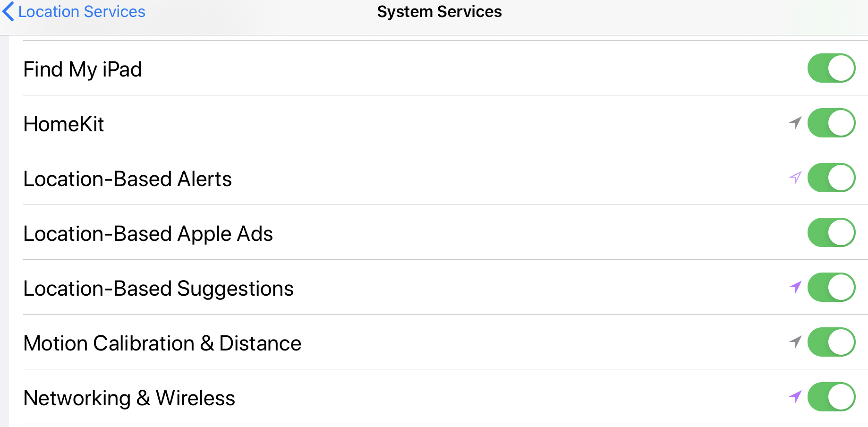This screenshot has width=868, height=427.
Task: Tap the System Services title
Action: pos(439,11)
